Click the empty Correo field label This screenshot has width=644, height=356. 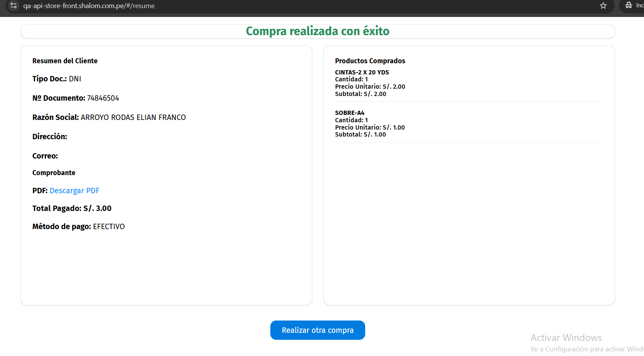(45, 156)
